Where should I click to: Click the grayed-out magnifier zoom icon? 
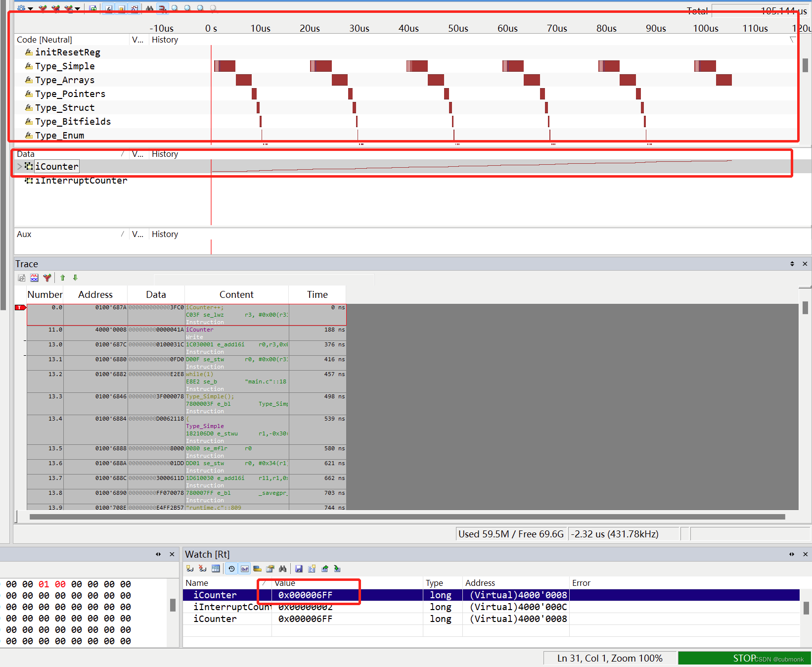pyautogui.click(x=214, y=8)
